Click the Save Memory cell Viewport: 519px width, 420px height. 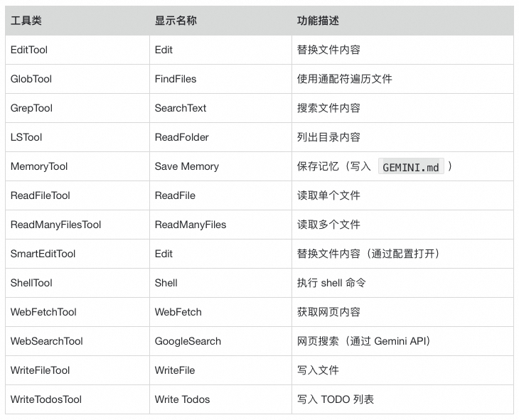pyautogui.click(x=187, y=166)
